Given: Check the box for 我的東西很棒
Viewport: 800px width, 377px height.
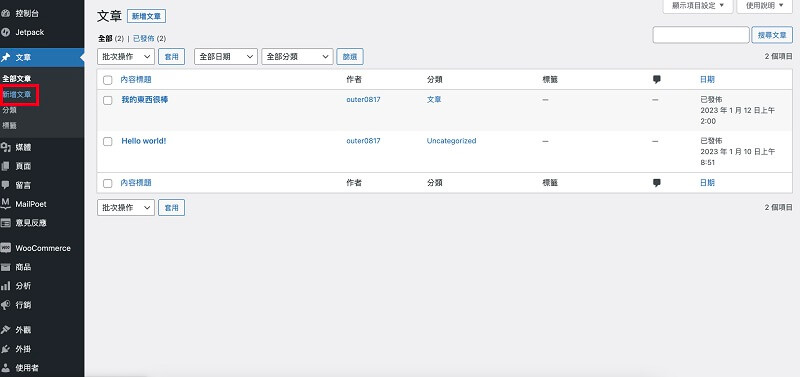Looking at the screenshot, I should 108,100.
